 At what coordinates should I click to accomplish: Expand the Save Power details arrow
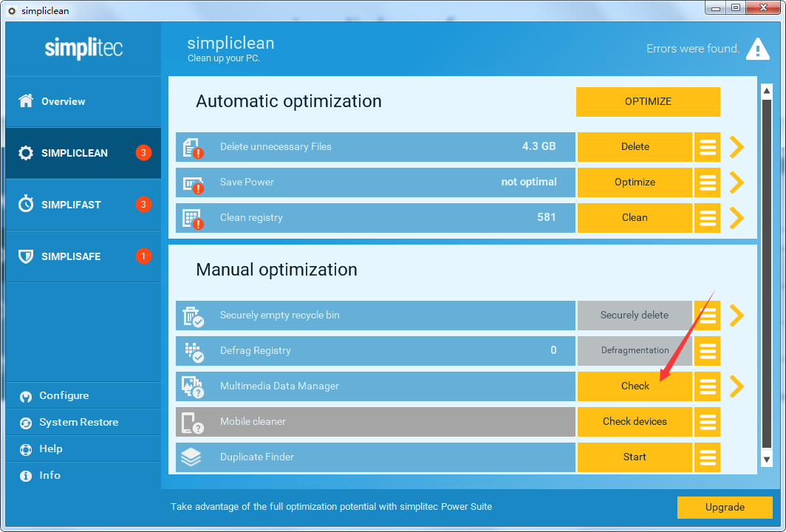(737, 183)
